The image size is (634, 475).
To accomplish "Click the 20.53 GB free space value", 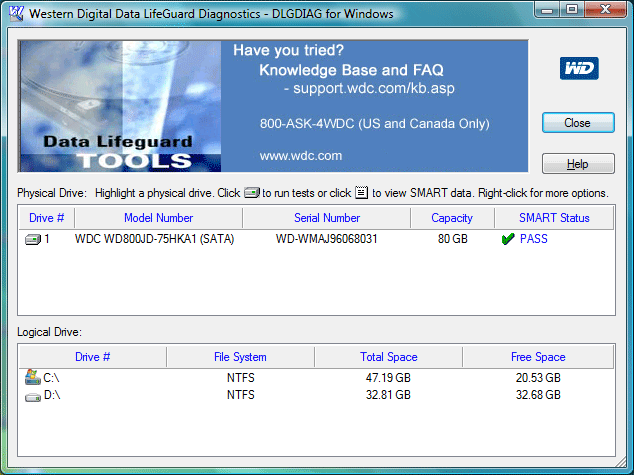I will [538, 378].
